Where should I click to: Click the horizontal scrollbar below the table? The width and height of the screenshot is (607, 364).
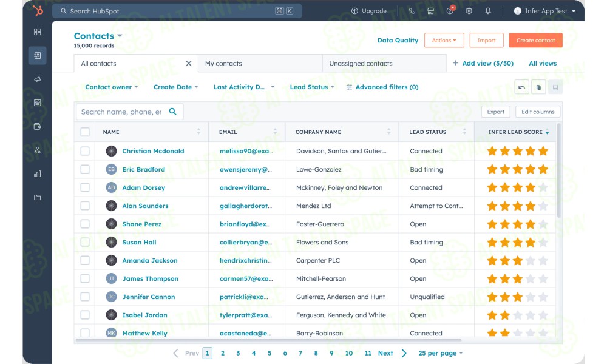[269, 340]
